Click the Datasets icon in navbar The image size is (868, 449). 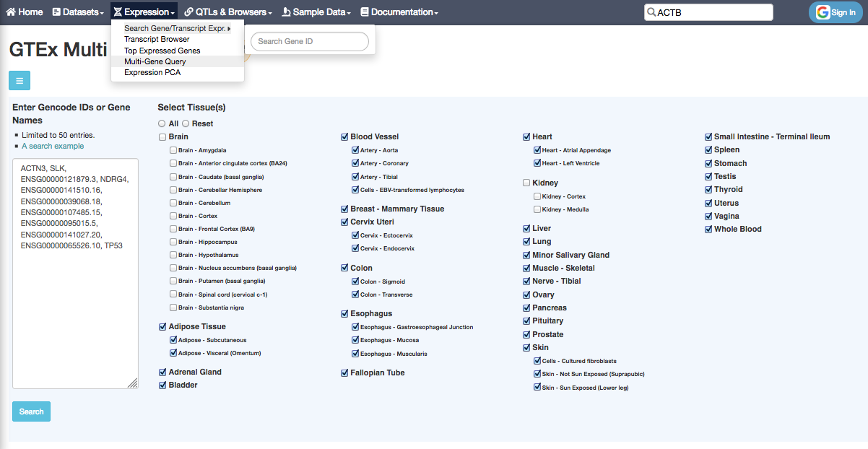[x=56, y=12]
